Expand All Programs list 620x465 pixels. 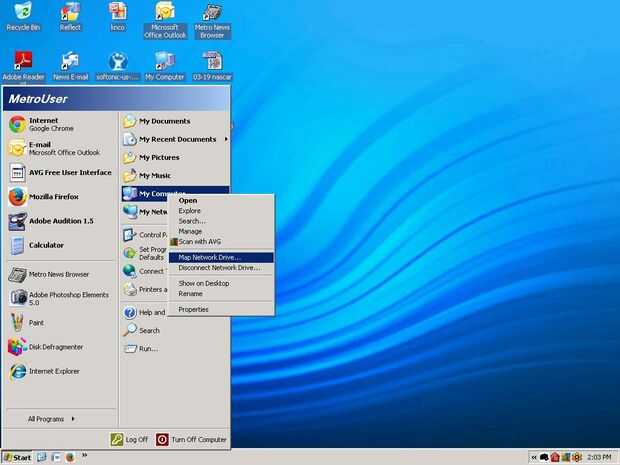pos(62,419)
